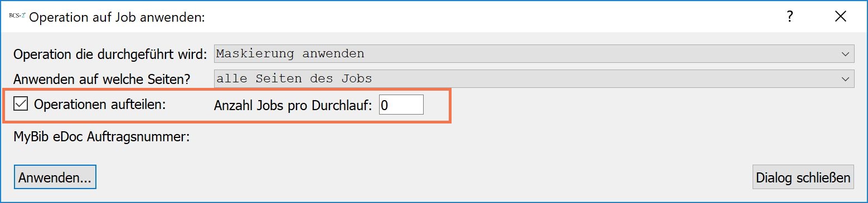The height and width of the screenshot is (203, 868).
Task: Click the 'MyBib eDoc Auftragsnummer:' label
Action: point(102,137)
